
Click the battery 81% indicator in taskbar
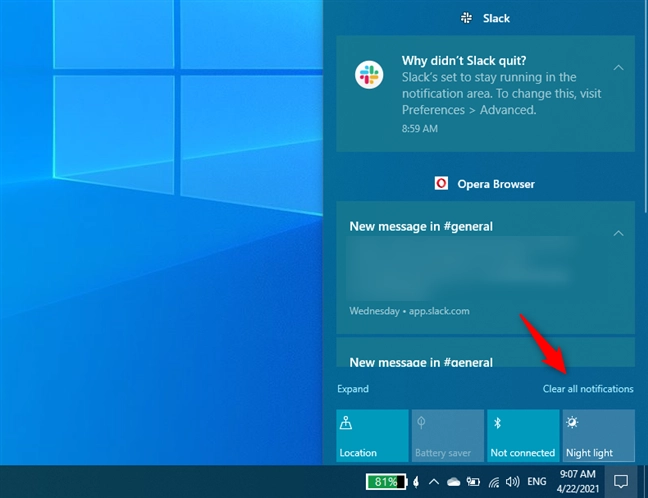386,481
